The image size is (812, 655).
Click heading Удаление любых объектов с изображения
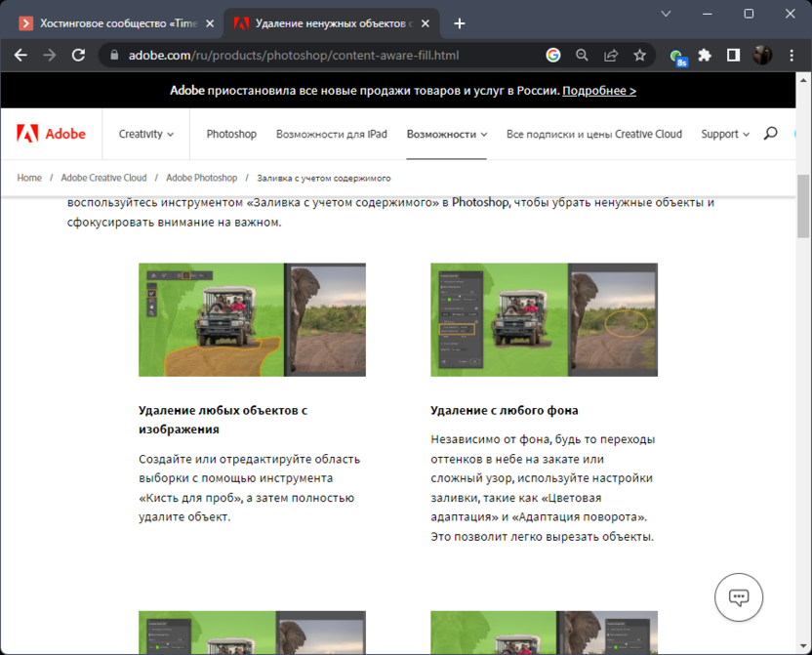click(223, 420)
